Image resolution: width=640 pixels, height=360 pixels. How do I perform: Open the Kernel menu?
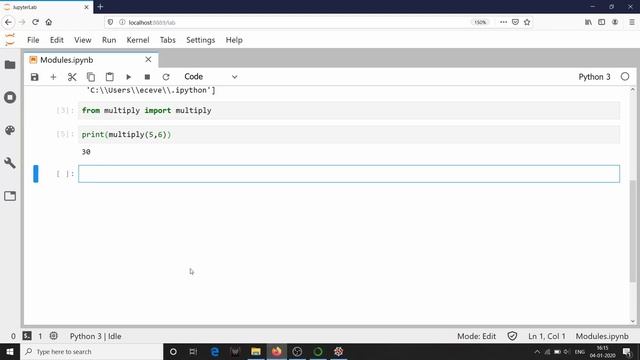138,40
